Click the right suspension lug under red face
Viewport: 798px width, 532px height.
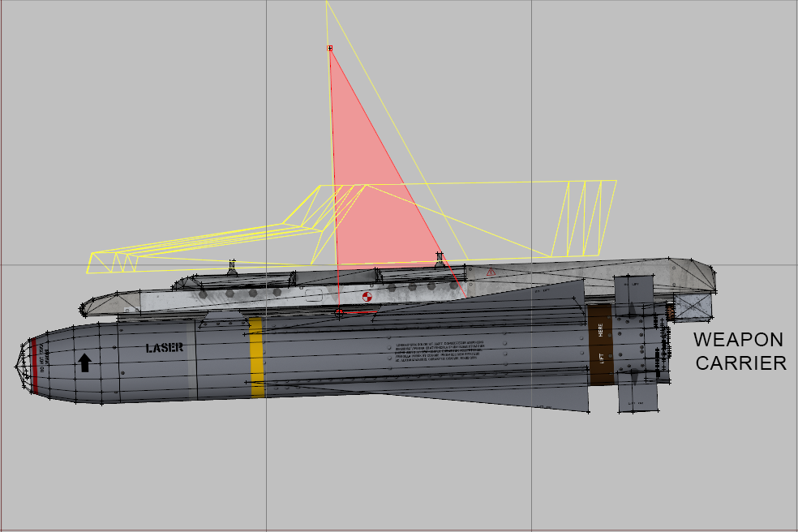440,260
